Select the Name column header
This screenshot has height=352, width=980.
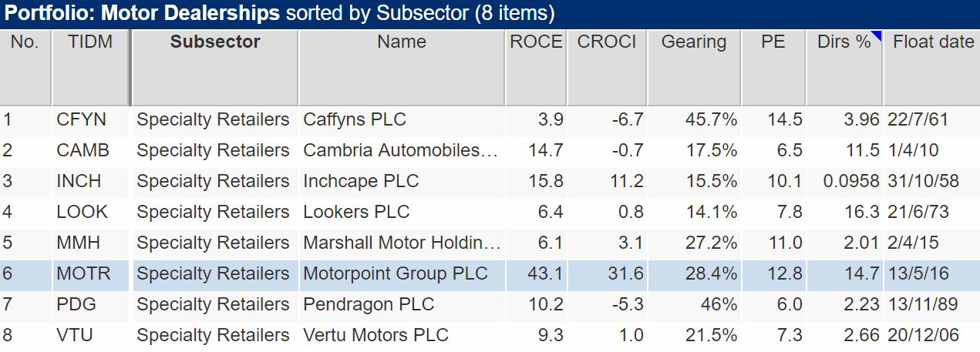click(402, 67)
